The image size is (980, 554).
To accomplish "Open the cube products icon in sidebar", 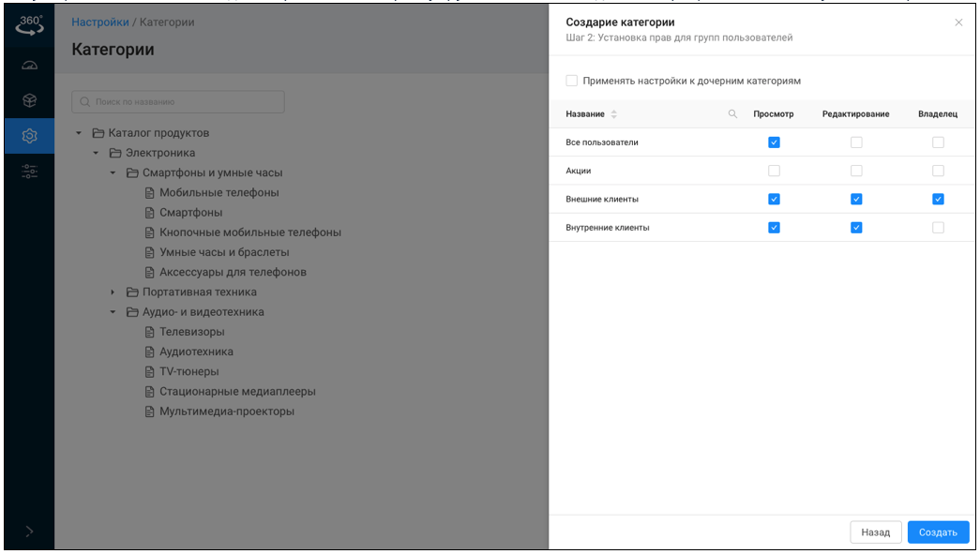I will (29, 100).
